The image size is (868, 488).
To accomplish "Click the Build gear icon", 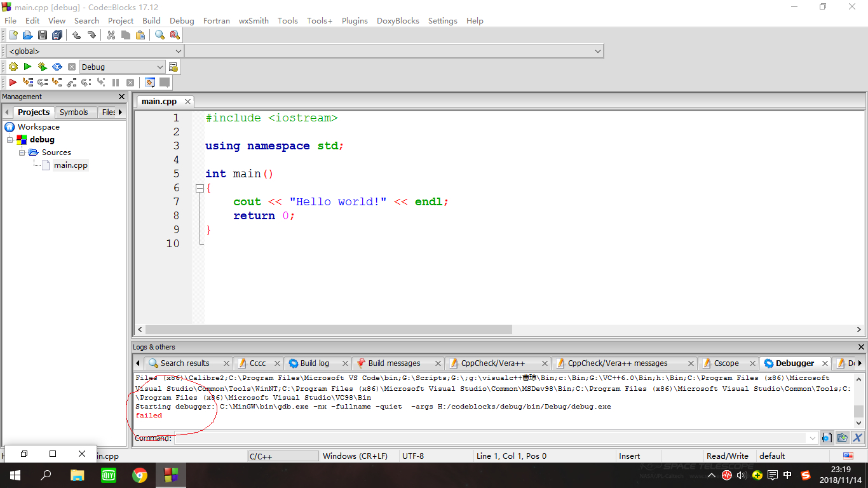I will pos(13,67).
